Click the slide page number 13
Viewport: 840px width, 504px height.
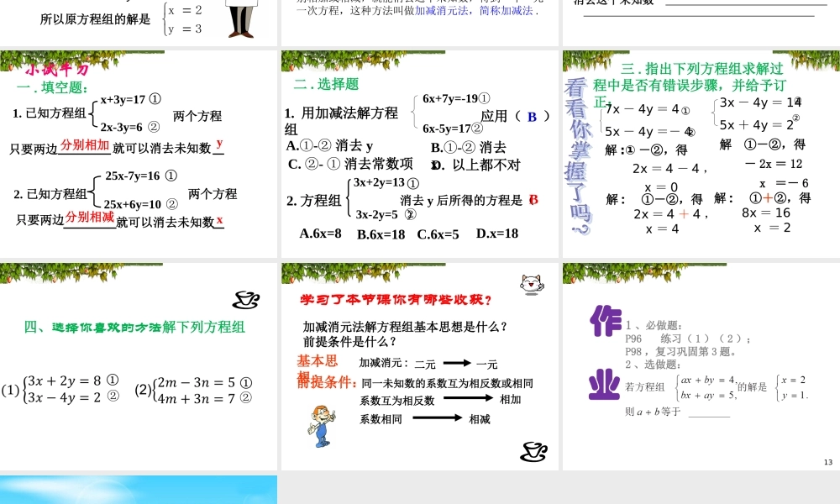828,462
